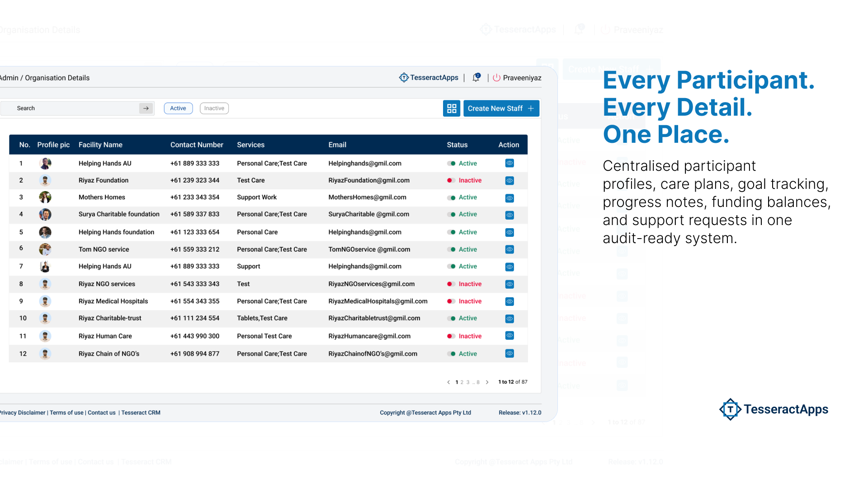Screen dimensions: 868x488
Task: Click the TesseractApps logo in the header
Action: click(x=429, y=78)
